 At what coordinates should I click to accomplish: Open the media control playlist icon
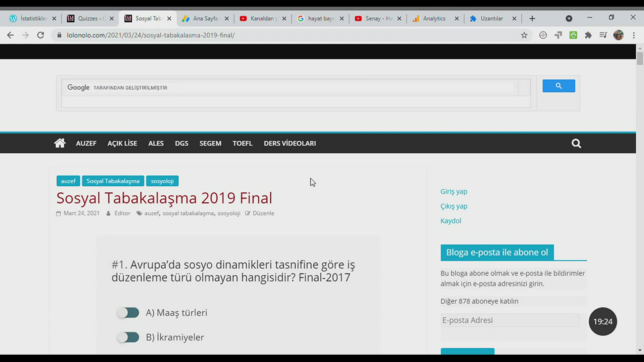pos(603,35)
